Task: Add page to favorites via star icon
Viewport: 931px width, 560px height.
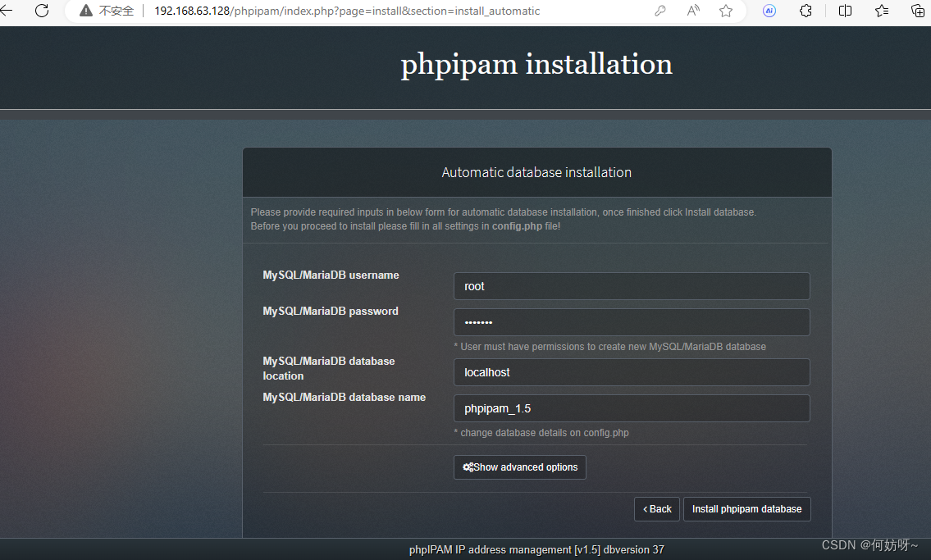Action: coord(726,11)
